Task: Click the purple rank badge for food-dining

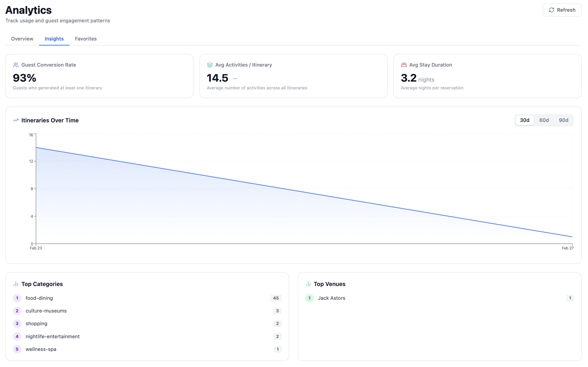Action: pyautogui.click(x=17, y=298)
